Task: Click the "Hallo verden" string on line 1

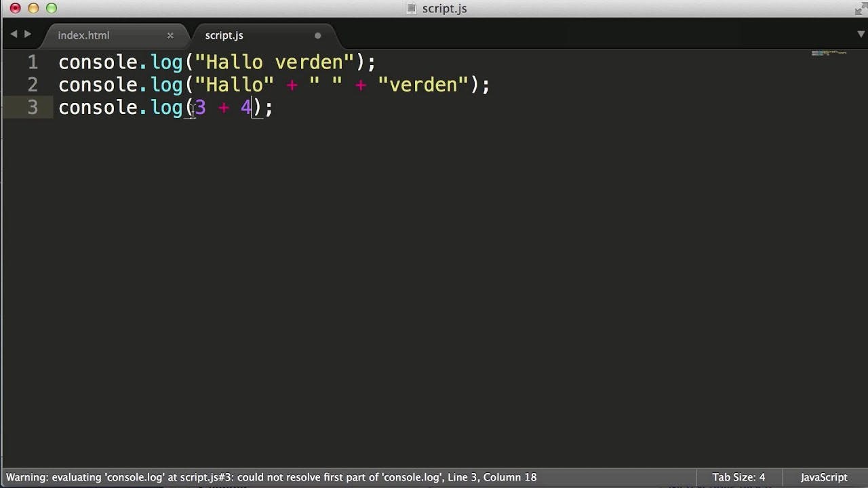Action: 274,62
